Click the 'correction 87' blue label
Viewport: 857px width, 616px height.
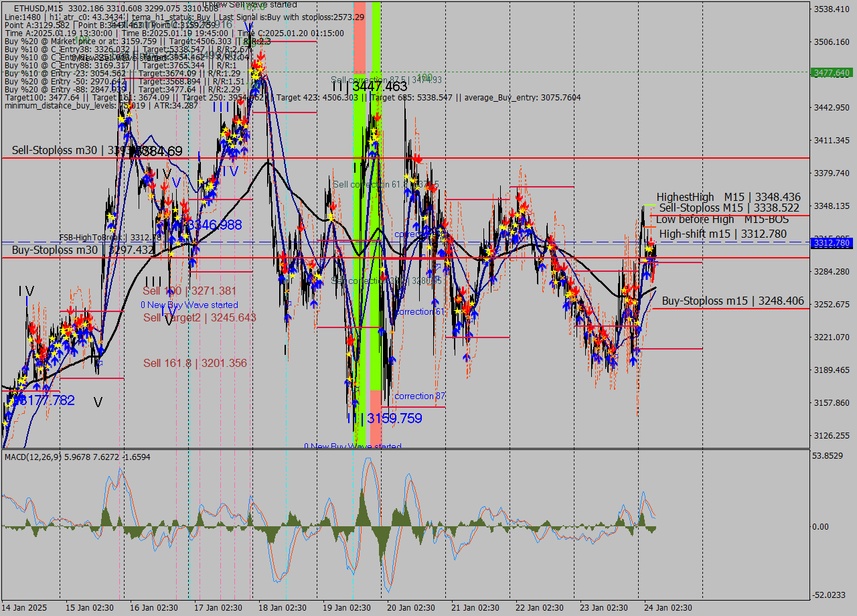(420, 396)
